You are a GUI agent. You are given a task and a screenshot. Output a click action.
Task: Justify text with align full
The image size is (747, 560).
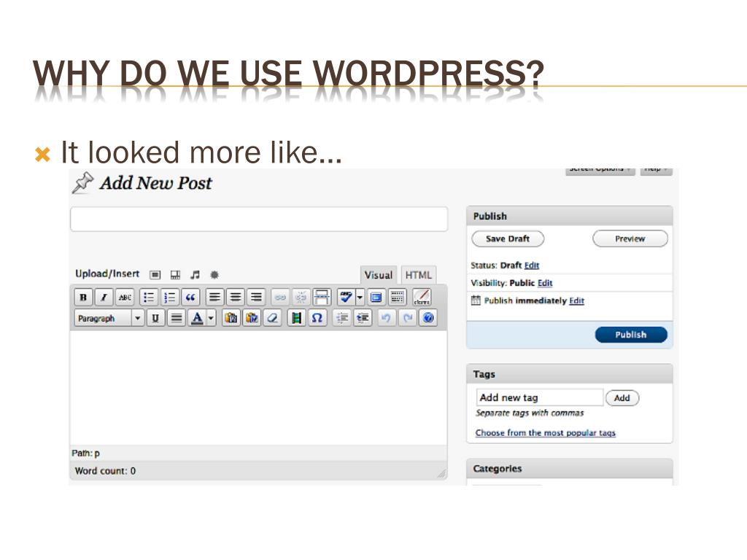(x=177, y=318)
